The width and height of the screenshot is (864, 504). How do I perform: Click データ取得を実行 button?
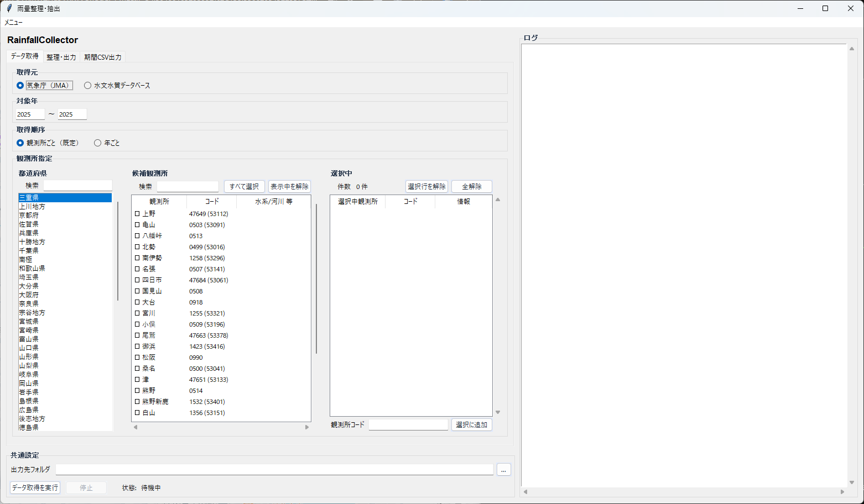click(35, 488)
